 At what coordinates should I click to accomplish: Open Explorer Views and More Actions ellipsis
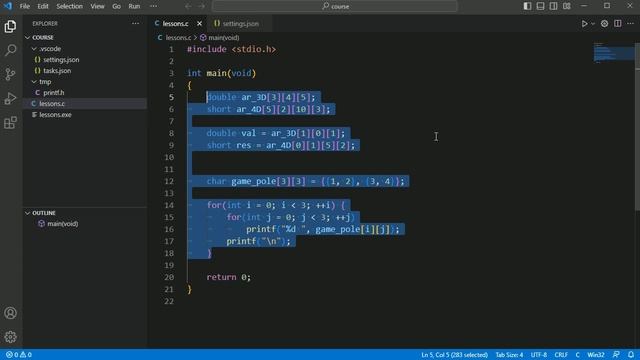point(136,24)
